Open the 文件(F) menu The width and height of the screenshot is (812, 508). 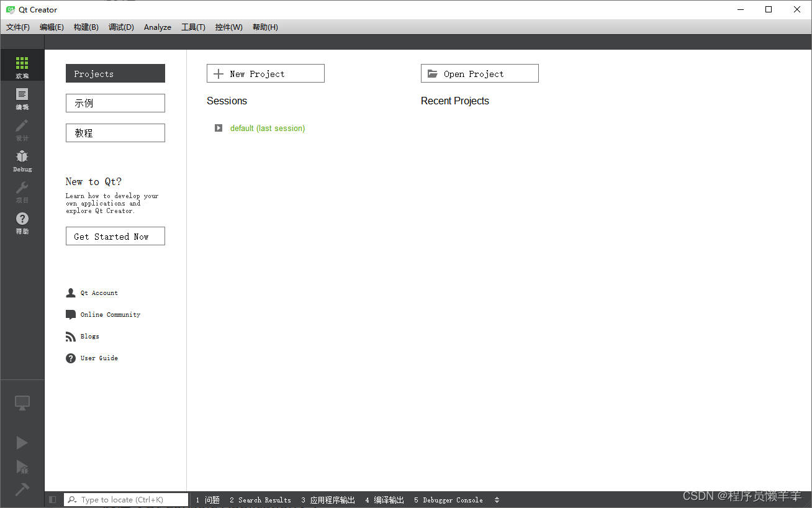[x=18, y=27]
